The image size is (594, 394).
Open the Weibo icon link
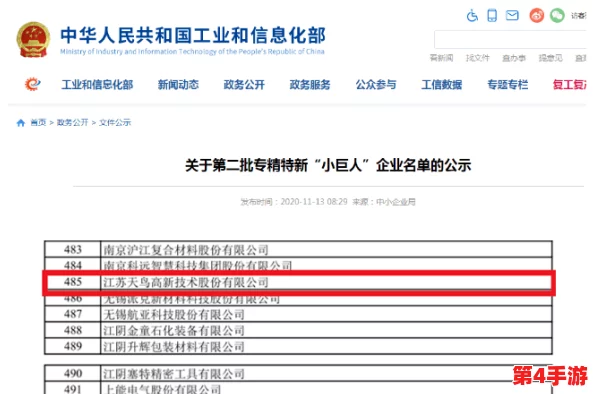(x=537, y=16)
